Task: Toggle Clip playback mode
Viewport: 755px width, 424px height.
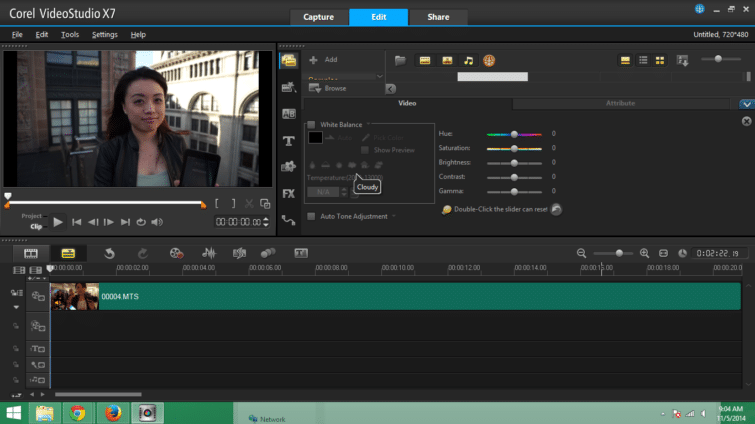Action: pyautogui.click(x=36, y=226)
